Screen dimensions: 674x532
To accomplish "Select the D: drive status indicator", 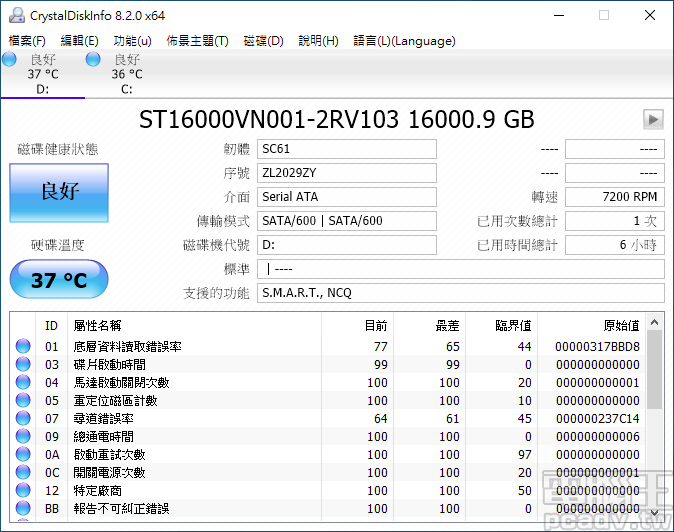I will pos(9,59).
